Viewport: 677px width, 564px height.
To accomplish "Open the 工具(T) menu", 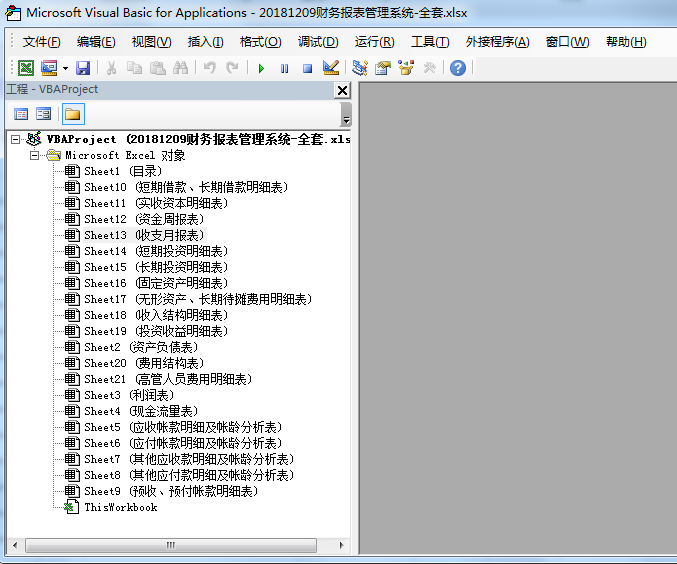I will tap(430, 42).
